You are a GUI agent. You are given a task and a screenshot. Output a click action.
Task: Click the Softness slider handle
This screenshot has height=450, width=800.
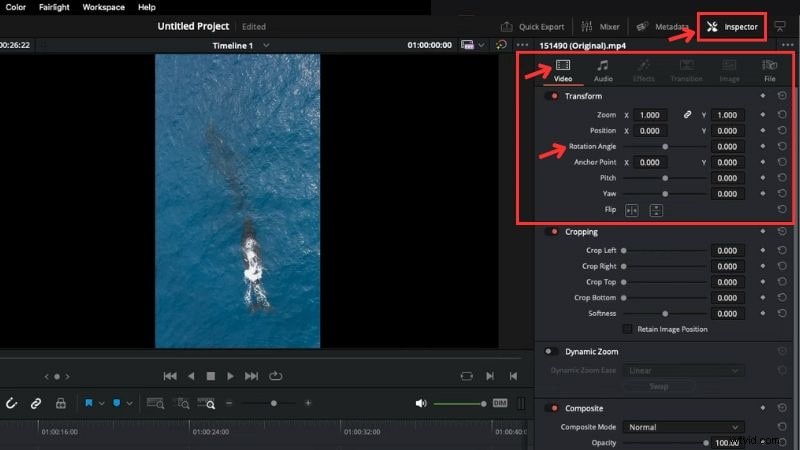pyautogui.click(x=665, y=314)
